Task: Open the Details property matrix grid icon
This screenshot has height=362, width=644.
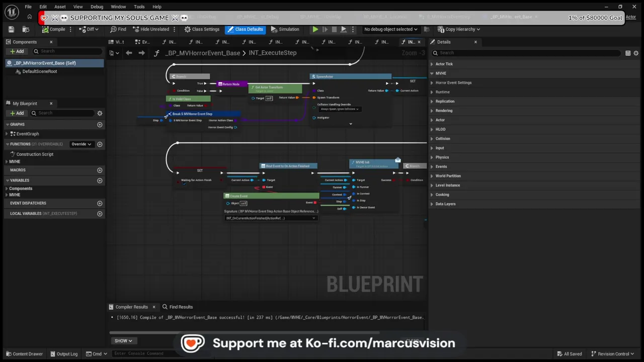Action: (x=628, y=53)
